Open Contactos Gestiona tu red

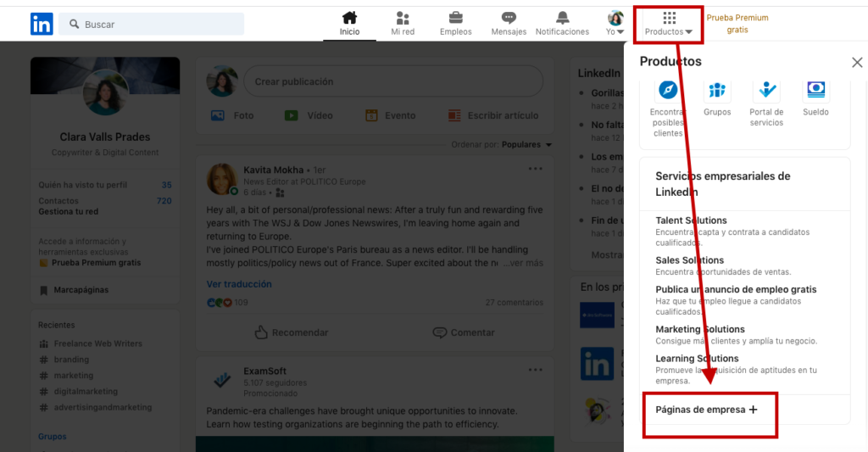[105, 206]
